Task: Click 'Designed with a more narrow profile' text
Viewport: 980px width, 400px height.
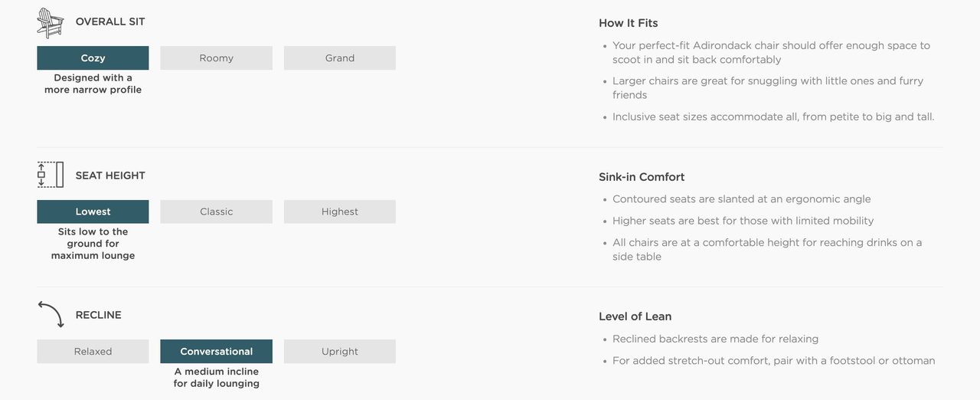Action: click(93, 84)
